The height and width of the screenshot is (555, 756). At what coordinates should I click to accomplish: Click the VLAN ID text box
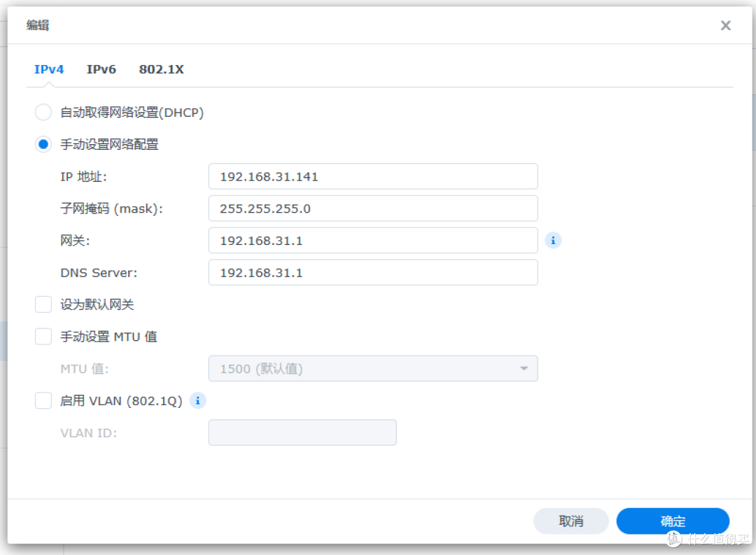point(302,433)
